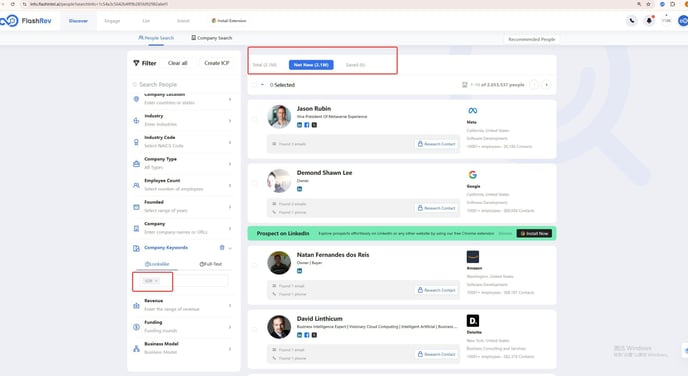
Task: Click the Search People input field
Action: pos(183,85)
